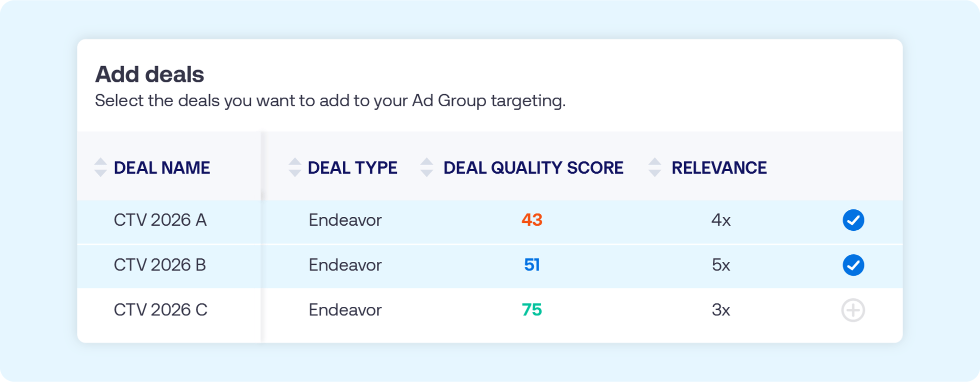Click the DEAL NAME column header

click(x=162, y=168)
